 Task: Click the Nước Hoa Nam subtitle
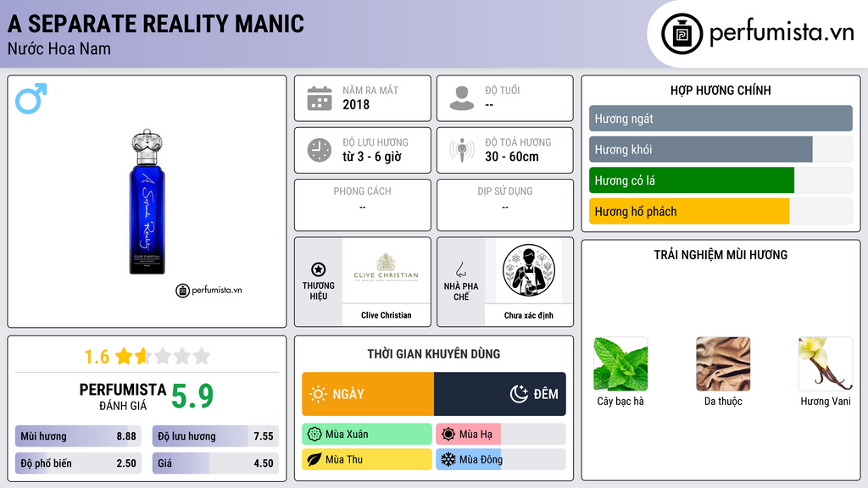[59, 48]
